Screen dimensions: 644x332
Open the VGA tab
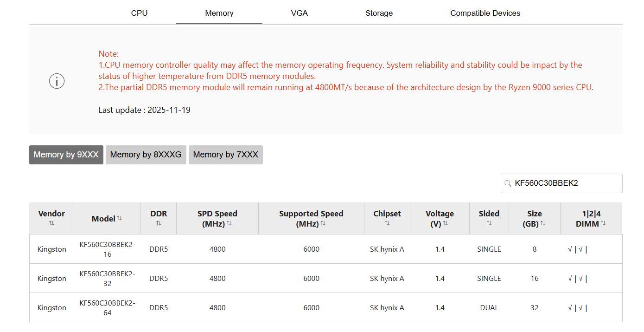pyautogui.click(x=300, y=13)
